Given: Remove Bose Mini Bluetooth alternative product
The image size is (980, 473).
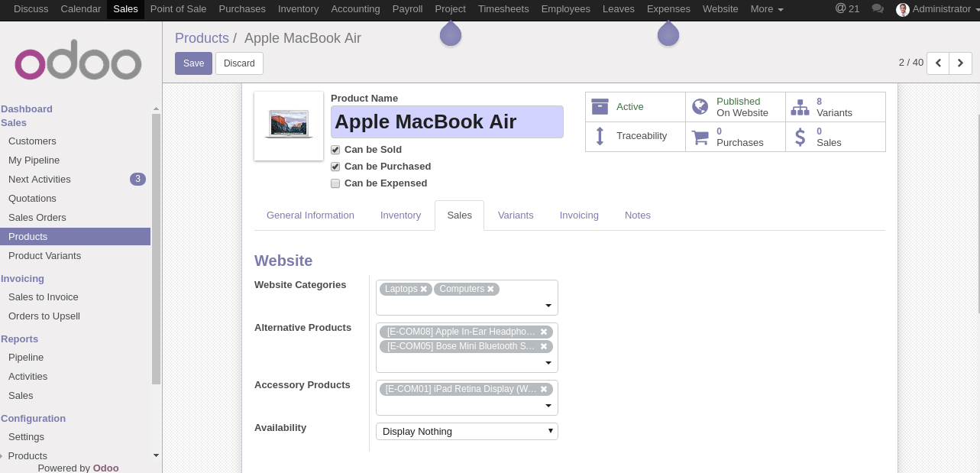Looking at the screenshot, I should point(544,346).
